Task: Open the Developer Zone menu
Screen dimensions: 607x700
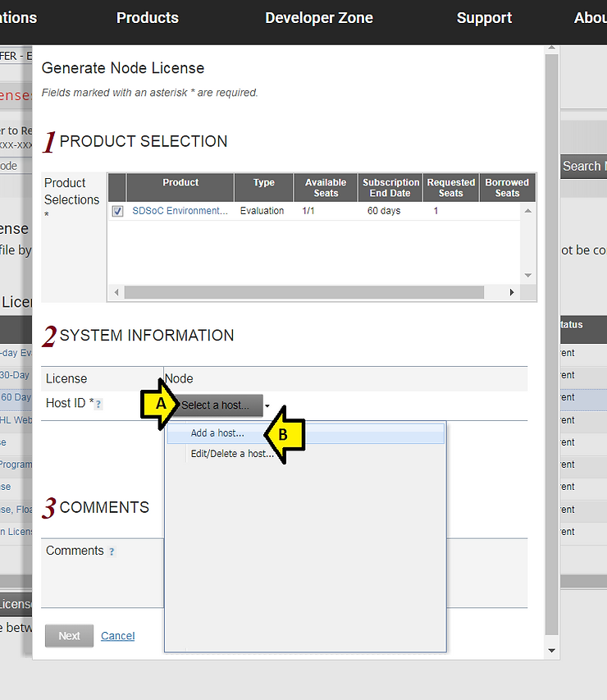Action: click(x=319, y=18)
